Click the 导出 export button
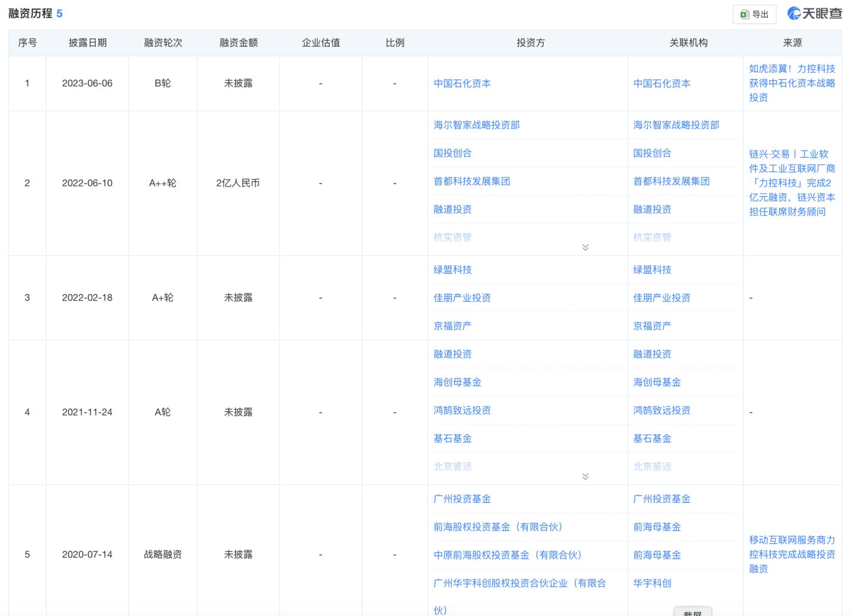Screen dimensions: 852x616 click(x=754, y=14)
